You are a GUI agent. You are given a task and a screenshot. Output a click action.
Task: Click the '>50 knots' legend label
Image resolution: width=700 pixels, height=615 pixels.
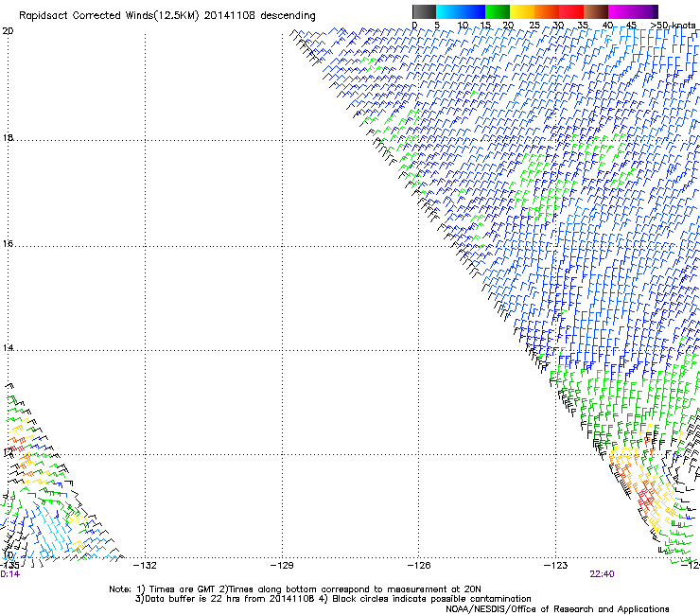click(x=673, y=25)
